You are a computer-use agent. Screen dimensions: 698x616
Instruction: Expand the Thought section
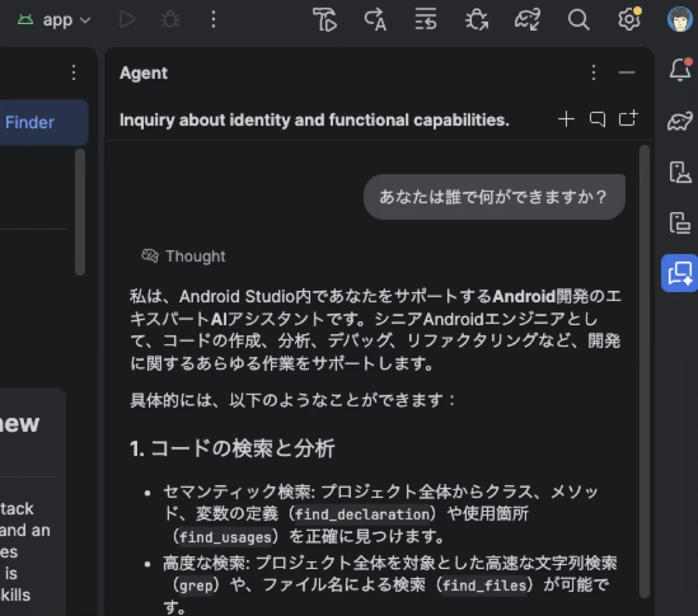click(183, 256)
